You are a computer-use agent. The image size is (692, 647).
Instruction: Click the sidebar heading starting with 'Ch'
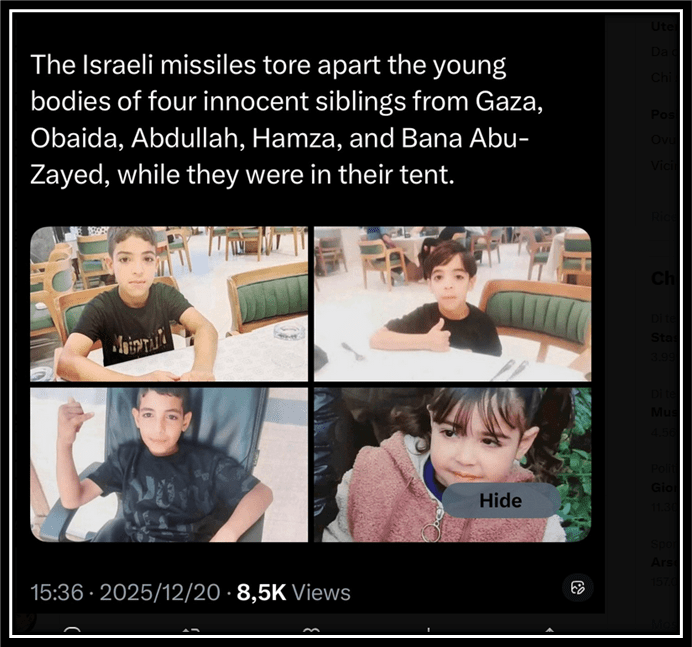click(663, 278)
